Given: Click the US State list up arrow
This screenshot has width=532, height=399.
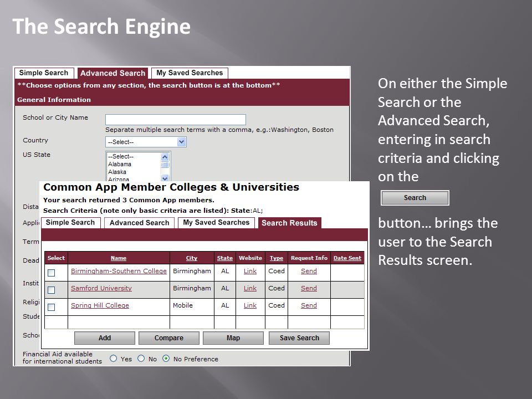Looking at the screenshot, I should tap(165, 157).
